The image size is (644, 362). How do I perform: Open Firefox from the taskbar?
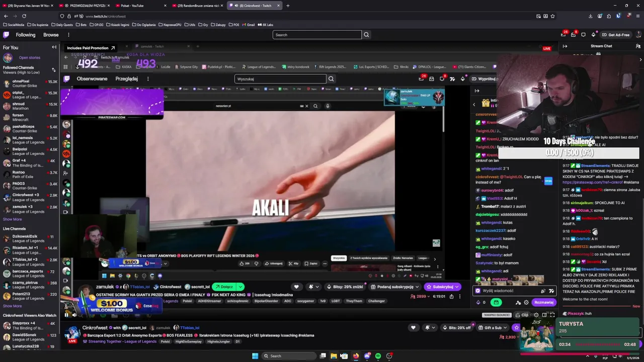[356, 356]
